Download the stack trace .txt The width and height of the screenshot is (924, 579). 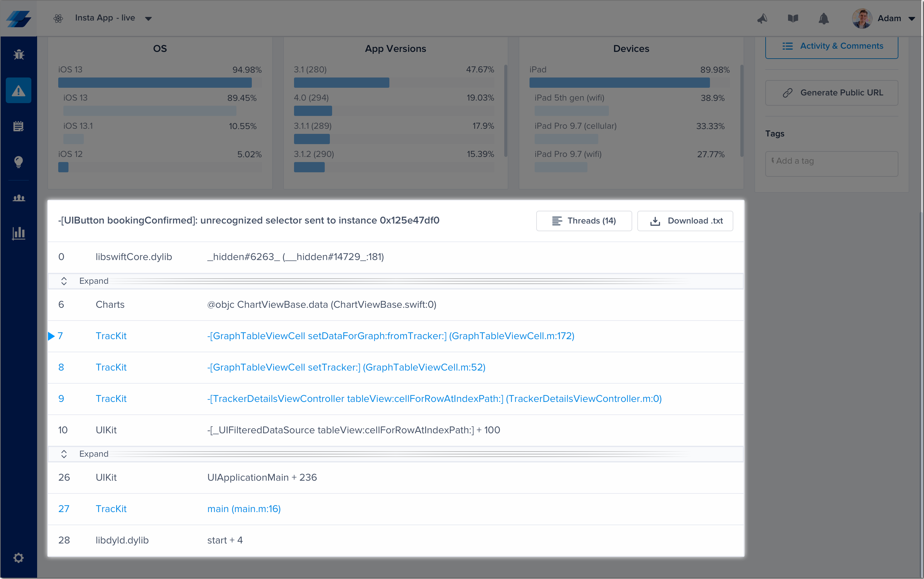pyautogui.click(x=685, y=221)
